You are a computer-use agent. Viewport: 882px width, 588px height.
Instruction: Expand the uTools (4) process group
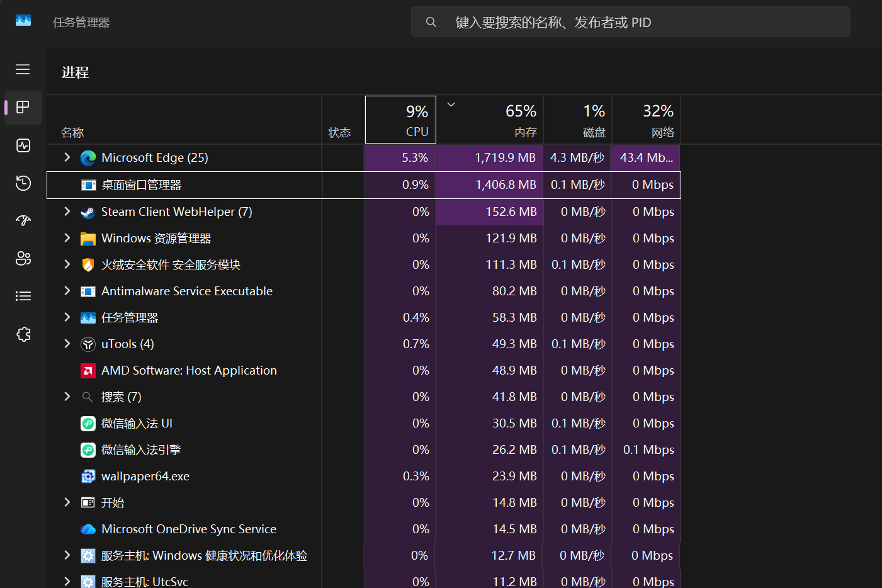click(x=67, y=344)
